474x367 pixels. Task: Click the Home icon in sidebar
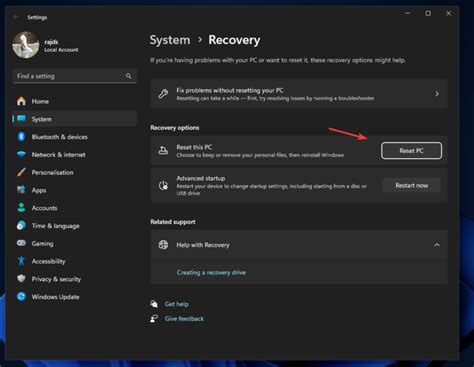[x=21, y=101]
